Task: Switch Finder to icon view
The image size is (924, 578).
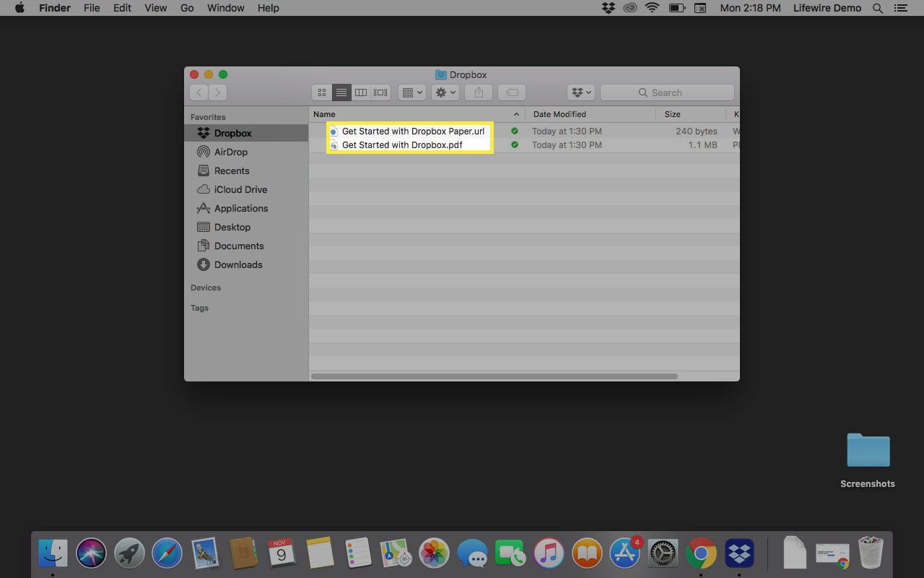Action: coord(322,92)
